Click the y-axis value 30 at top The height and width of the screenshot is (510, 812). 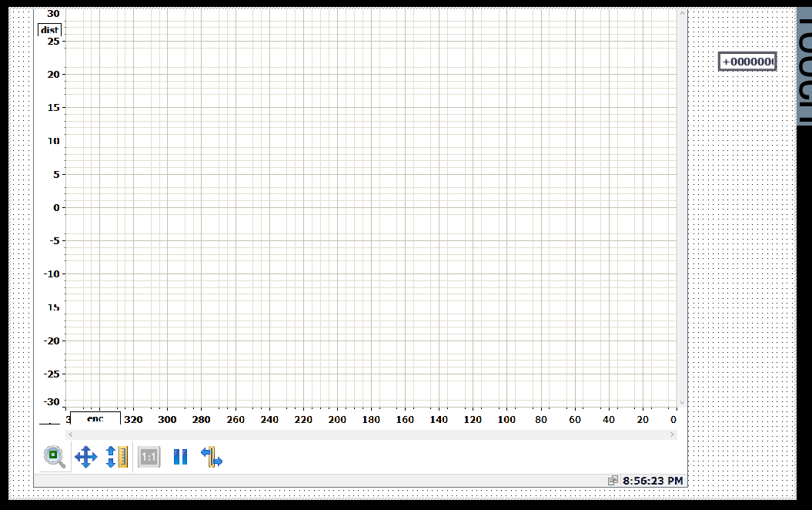(53, 13)
